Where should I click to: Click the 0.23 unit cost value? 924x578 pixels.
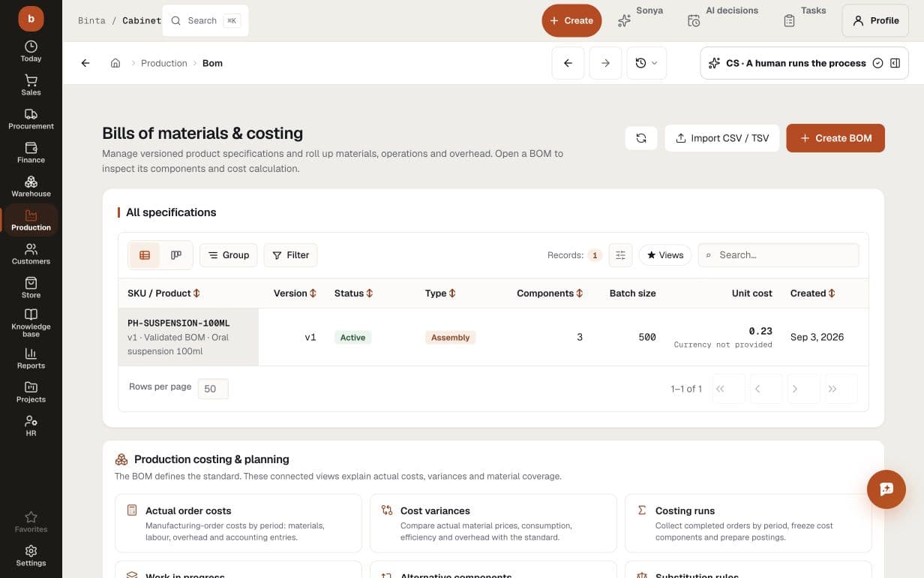(x=760, y=331)
